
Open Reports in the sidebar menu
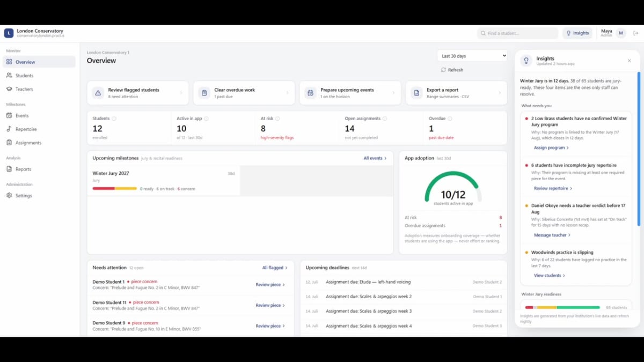39,169
